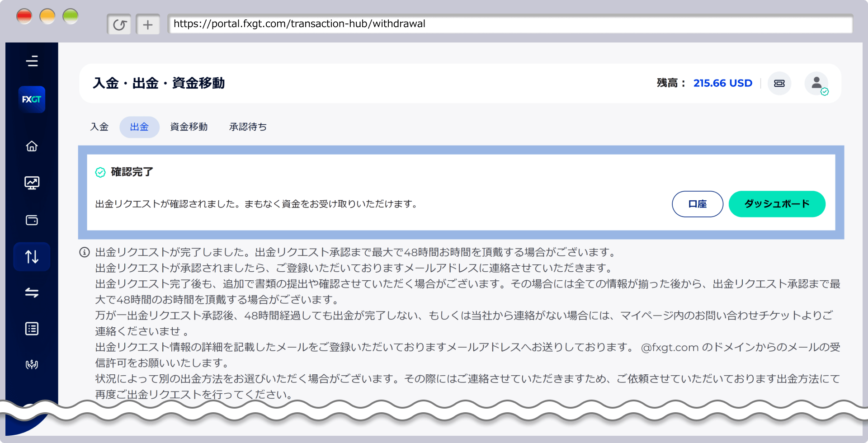Click the yellow minimize window button

47,16
